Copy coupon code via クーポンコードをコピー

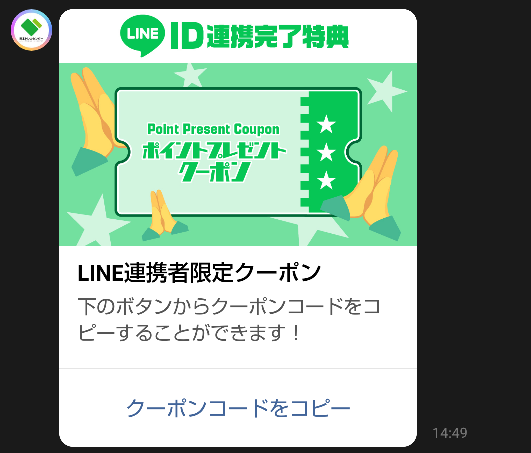coord(238,408)
